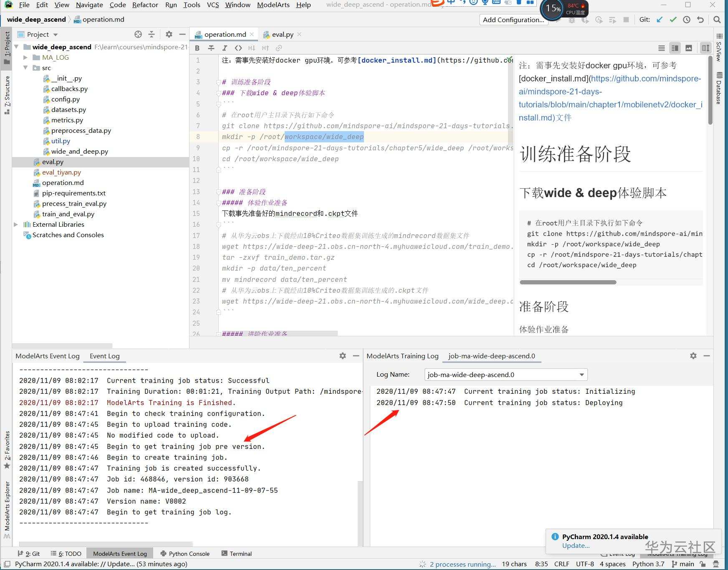Show tool window quick-access icon in status bar
The width and height of the screenshot is (728, 570).
[x=7, y=564]
